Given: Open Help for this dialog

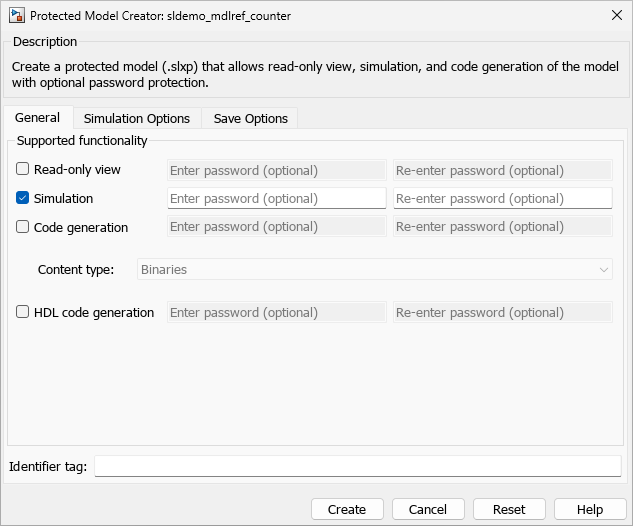Looking at the screenshot, I should 590,509.
